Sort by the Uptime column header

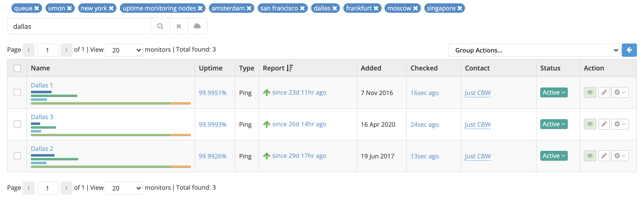point(210,68)
